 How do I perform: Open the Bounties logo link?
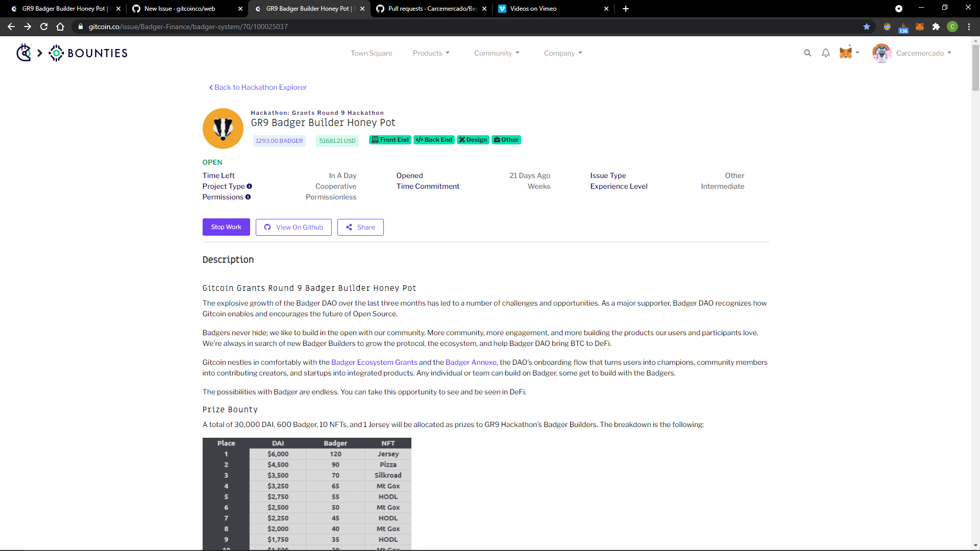click(x=88, y=53)
